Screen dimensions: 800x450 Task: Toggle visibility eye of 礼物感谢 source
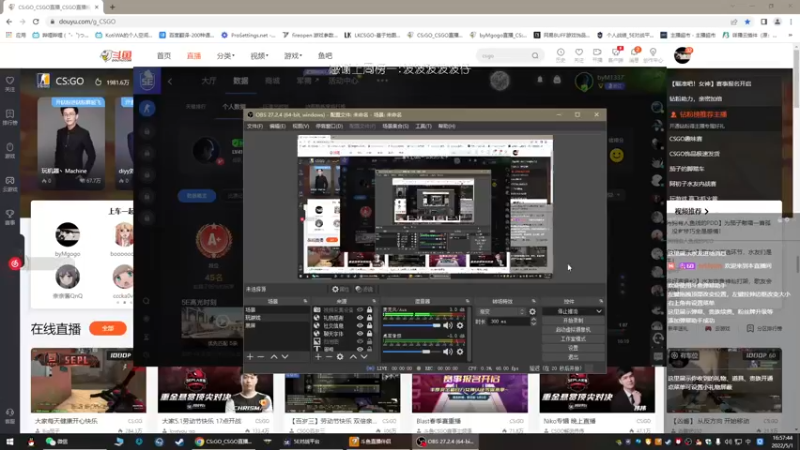click(360, 318)
